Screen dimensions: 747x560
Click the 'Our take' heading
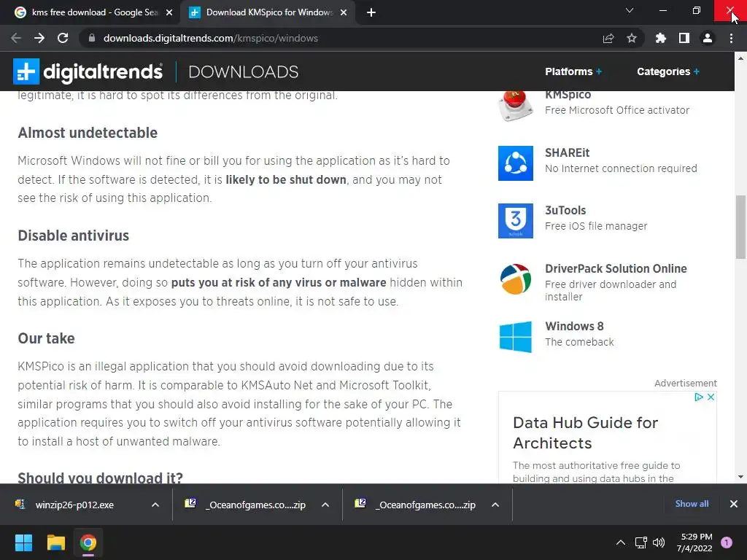(46, 338)
